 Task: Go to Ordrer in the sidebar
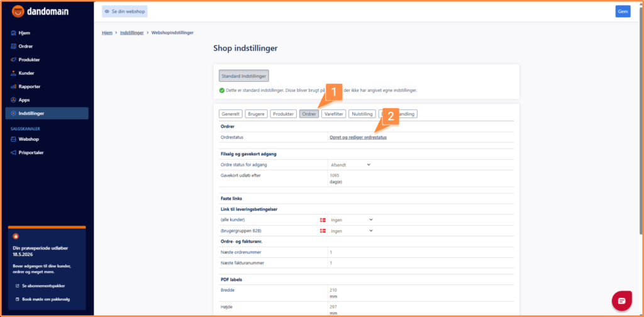25,46
